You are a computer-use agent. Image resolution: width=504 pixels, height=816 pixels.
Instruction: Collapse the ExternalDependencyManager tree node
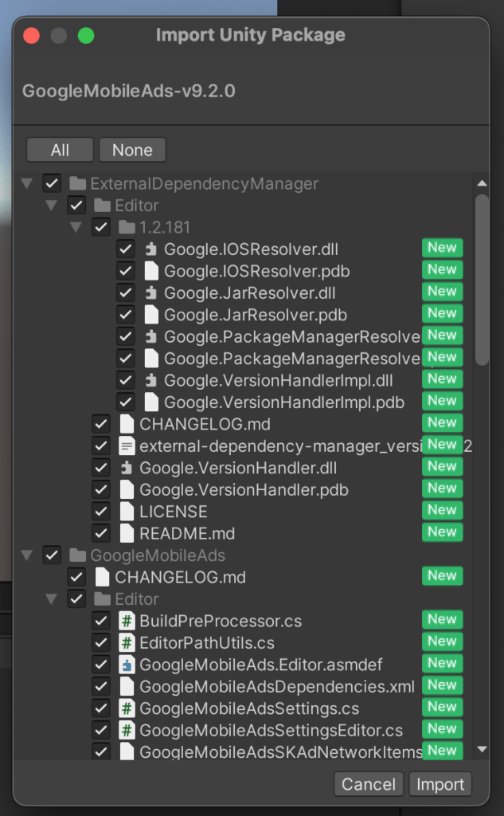tap(26, 182)
